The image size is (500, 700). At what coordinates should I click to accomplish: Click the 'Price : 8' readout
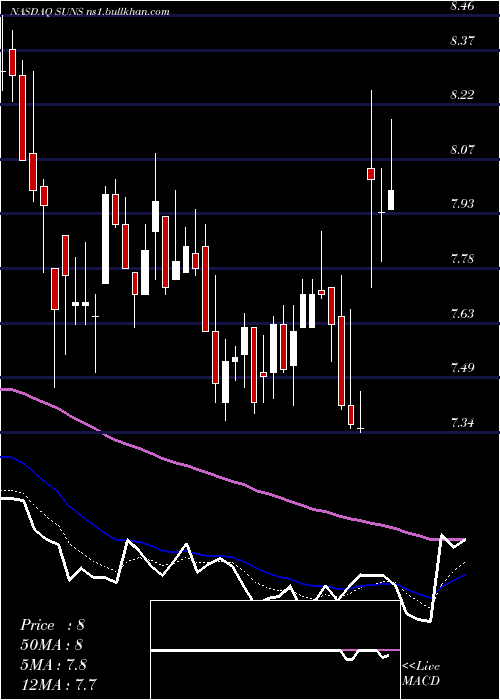coord(52,625)
